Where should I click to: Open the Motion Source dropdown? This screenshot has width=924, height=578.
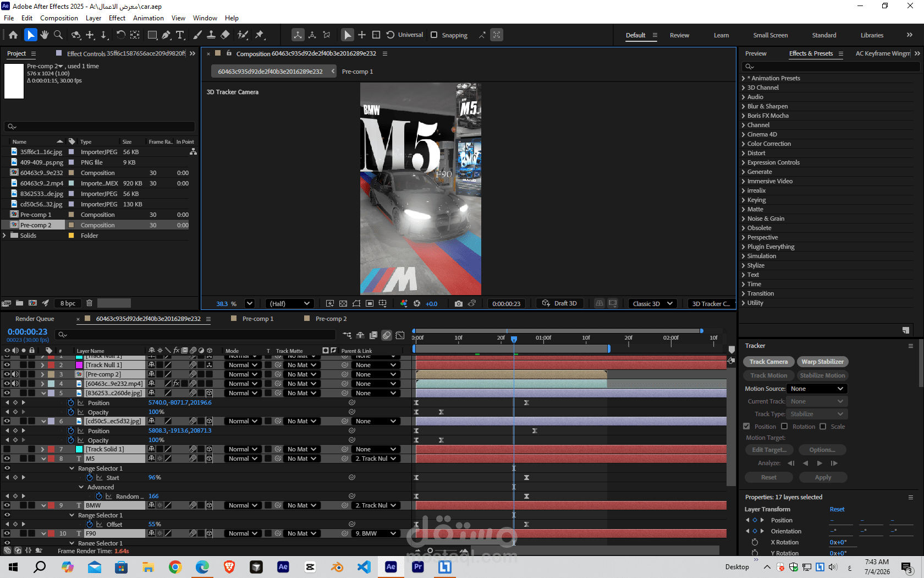817,389
